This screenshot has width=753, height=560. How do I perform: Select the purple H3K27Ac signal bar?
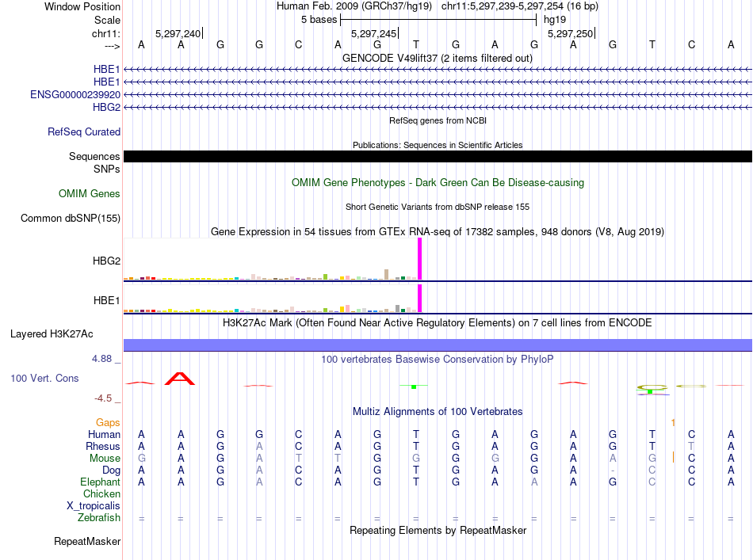[x=438, y=345]
